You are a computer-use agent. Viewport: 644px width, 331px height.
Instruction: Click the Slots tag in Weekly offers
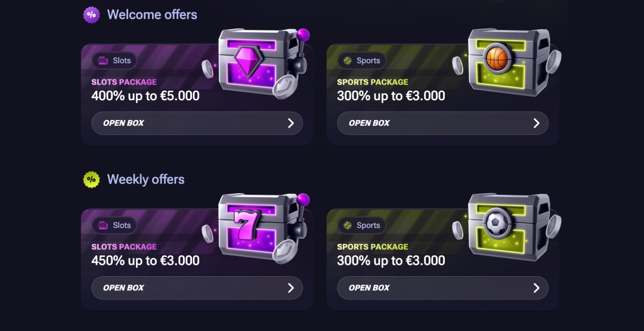[114, 225]
